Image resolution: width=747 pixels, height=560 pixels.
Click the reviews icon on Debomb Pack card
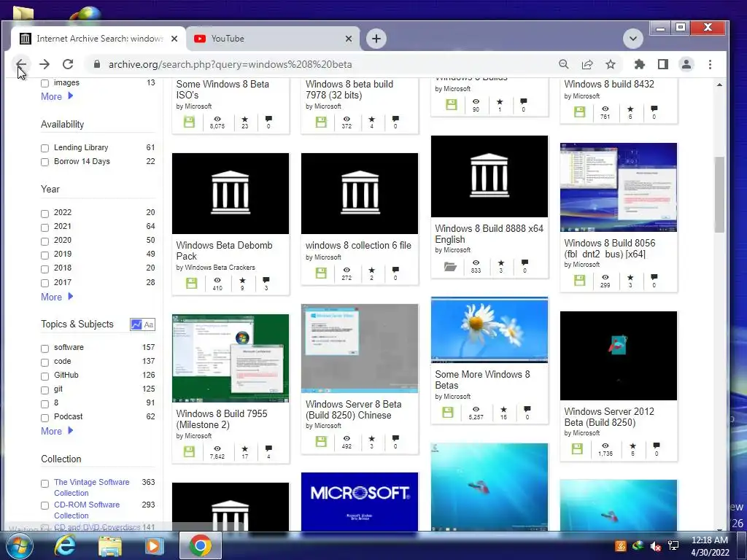[266, 280]
